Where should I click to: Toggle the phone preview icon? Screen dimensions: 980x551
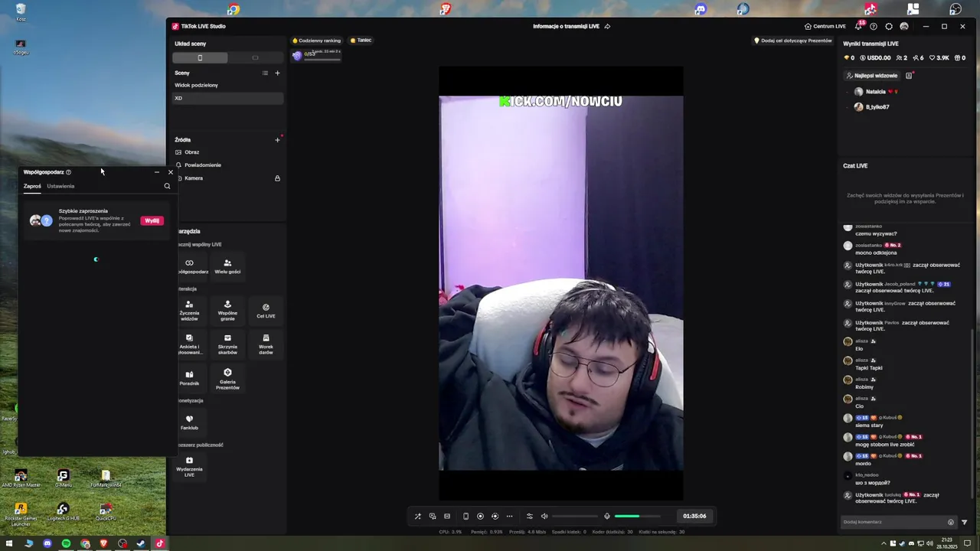pos(465,516)
